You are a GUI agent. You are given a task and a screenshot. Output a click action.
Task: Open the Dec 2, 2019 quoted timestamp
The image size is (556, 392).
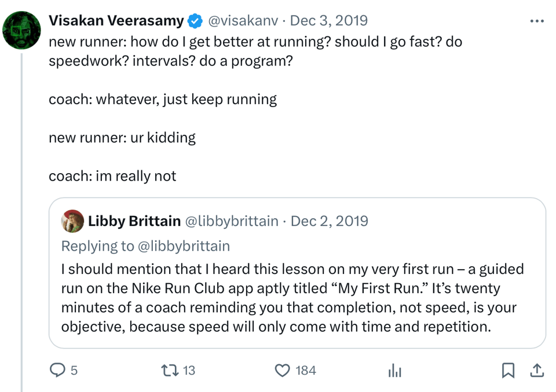[x=329, y=221]
